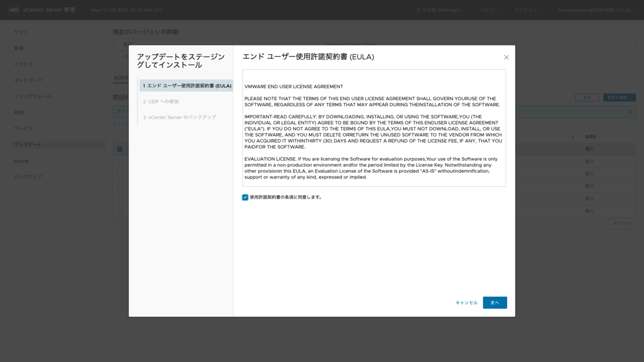Image resolution: width=644 pixels, height=362 pixels.
Task: Navigate to syslog in the sidebar
Action: pos(22,160)
